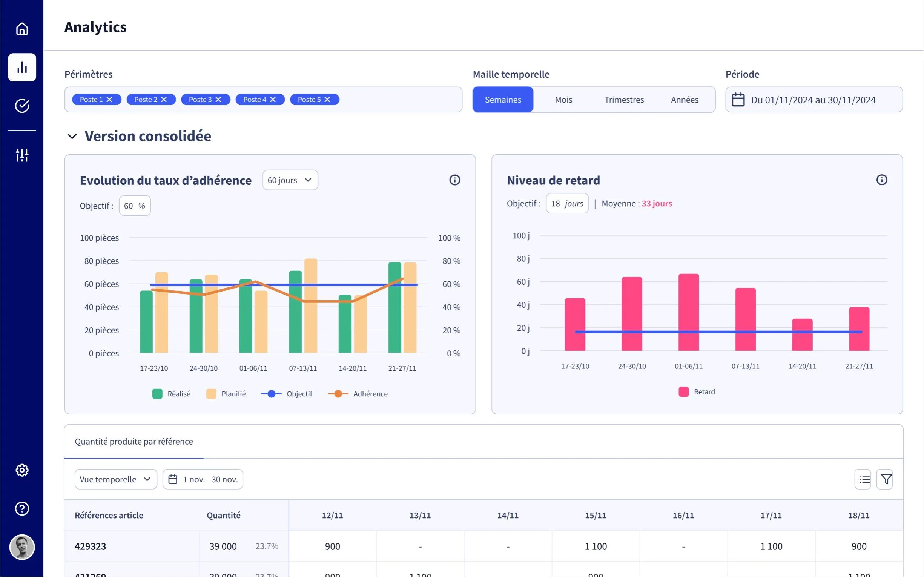Click the 23.7% share for 429323

(267, 546)
